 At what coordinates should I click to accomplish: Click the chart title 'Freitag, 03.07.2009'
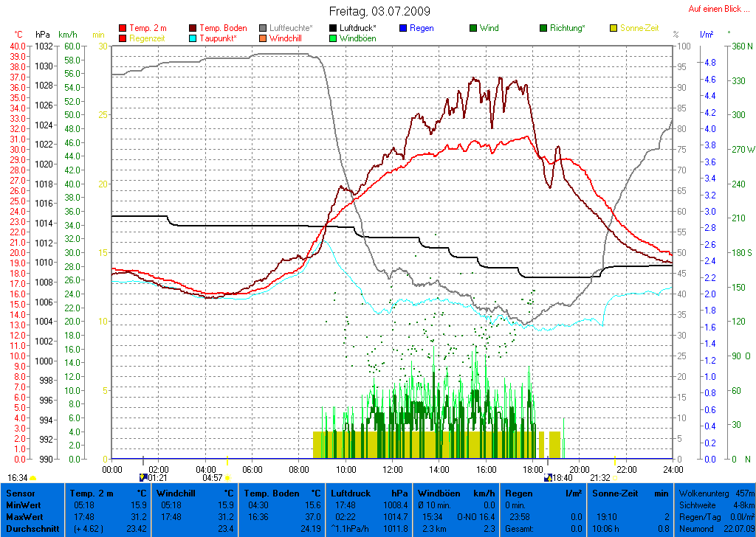pos(379,11)
